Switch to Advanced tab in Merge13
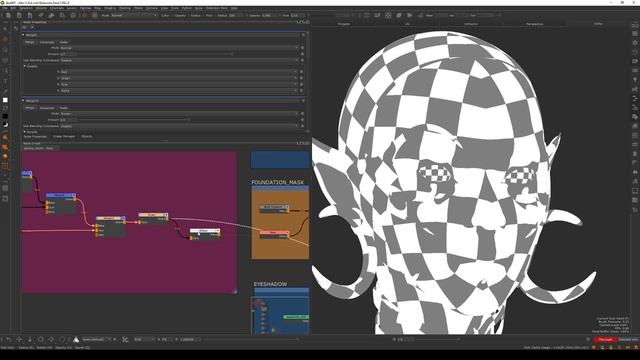Viewport: 640px width, 360px height. pyautogui.click(x=47, y=108)
